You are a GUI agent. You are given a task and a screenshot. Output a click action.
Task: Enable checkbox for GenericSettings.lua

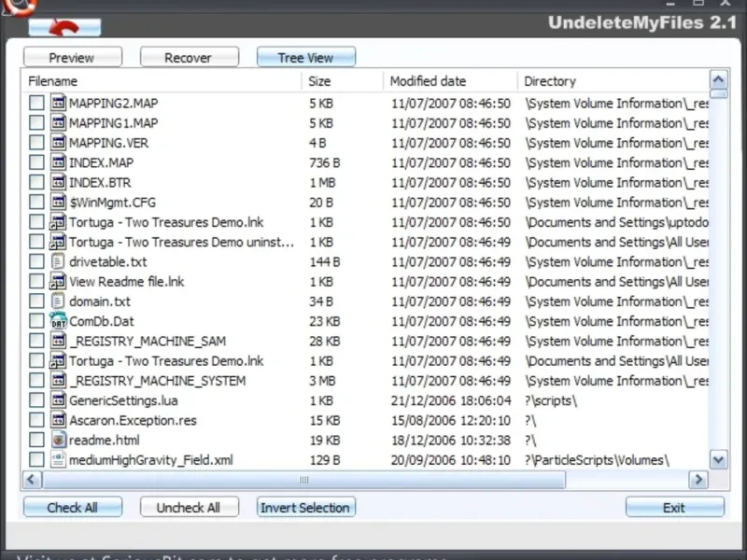36,400
